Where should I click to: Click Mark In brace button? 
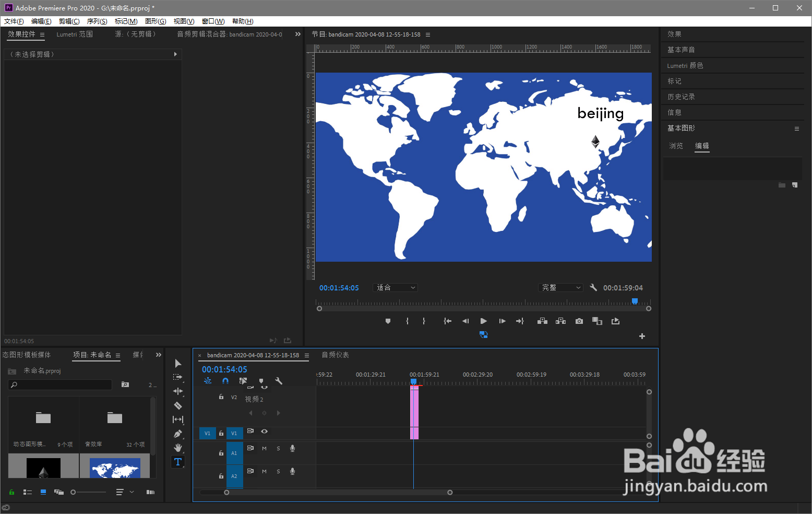[408, 321]
